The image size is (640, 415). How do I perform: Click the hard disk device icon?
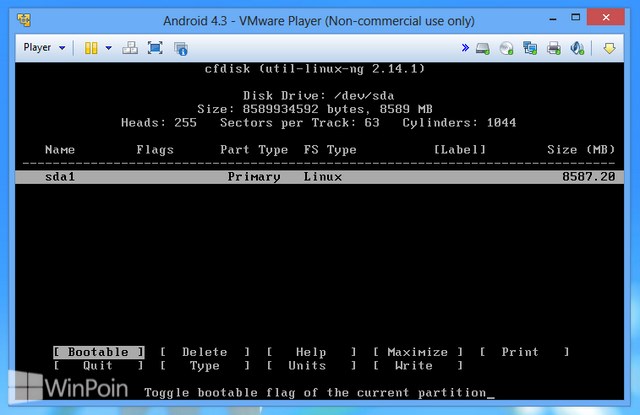click(x=482, y=49)
